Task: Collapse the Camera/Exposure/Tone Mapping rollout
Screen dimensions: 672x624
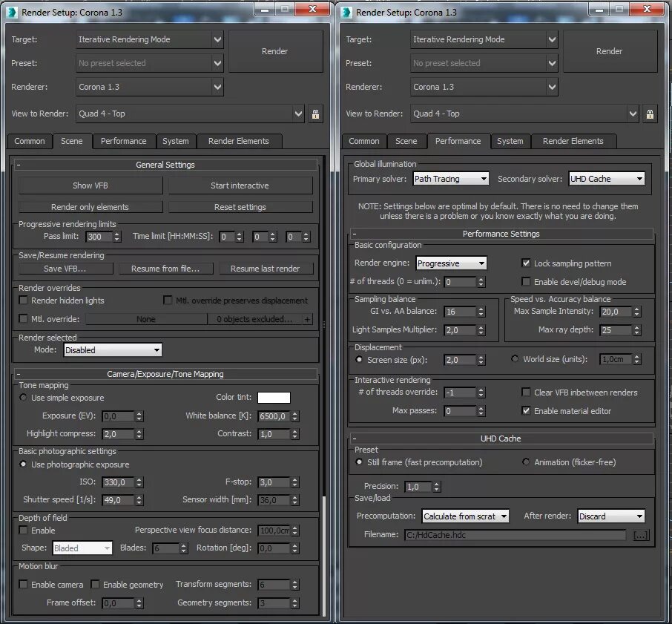Action: click(x=165, y=374)
